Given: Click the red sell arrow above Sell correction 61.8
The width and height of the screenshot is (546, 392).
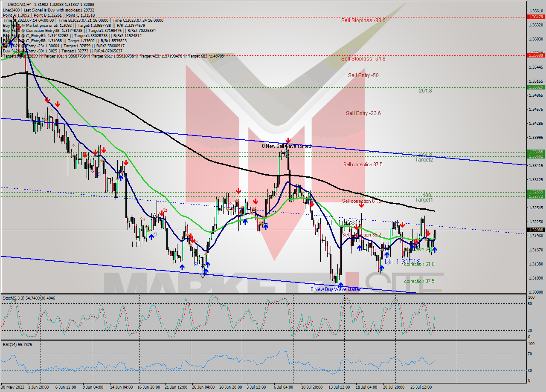Looking at the screenshot, I should coord(361,205).
